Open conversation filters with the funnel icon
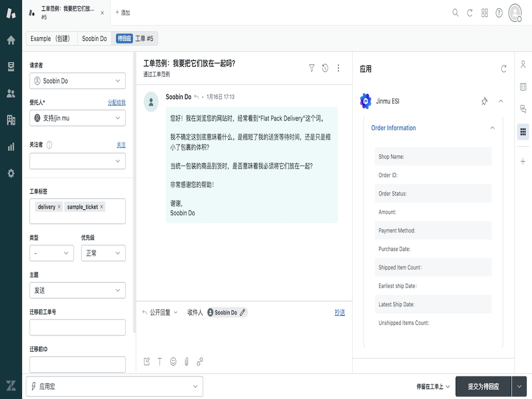532x399 pixels. [311, 68]
